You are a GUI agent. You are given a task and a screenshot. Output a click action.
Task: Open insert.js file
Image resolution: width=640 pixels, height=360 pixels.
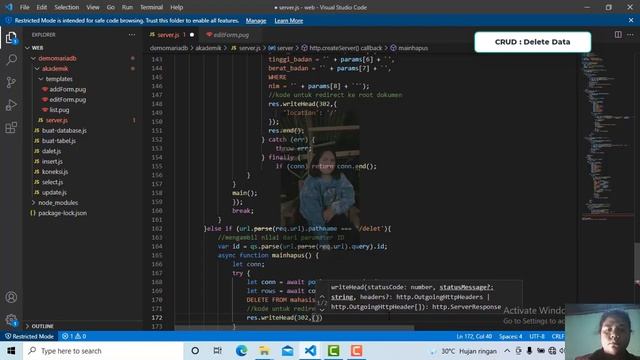[x=52, y=161]
